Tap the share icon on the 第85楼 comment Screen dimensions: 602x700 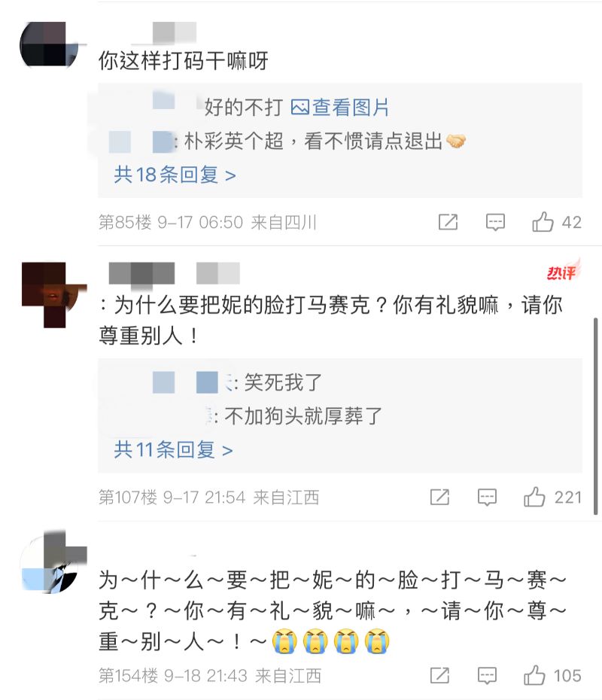click(x=448, y=222)
